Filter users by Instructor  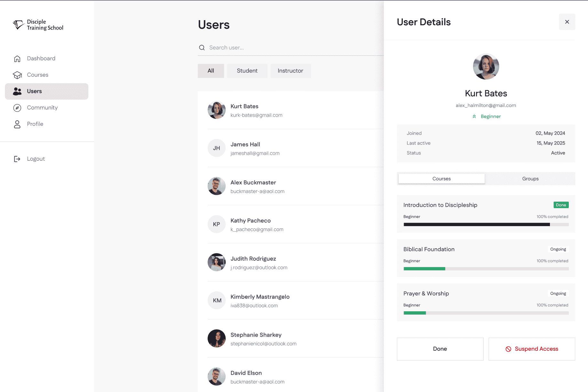tap(290, 71)
